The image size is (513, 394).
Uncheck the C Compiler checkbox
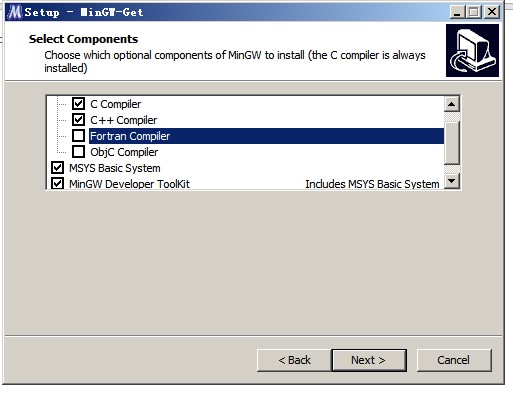coord(78,104)
